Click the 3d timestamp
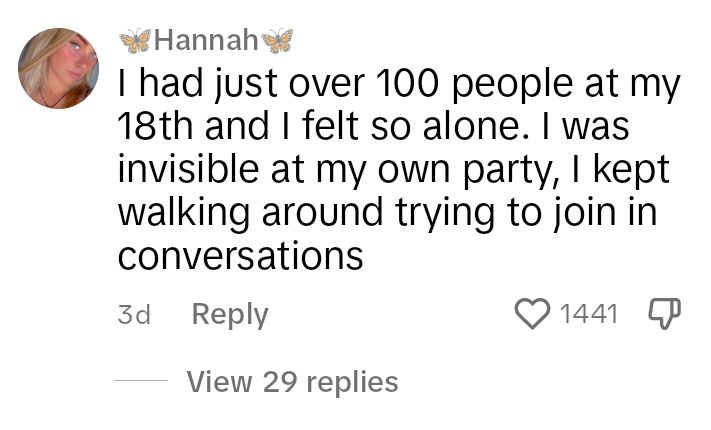711x430 pixels. click(x=134, y=314)
